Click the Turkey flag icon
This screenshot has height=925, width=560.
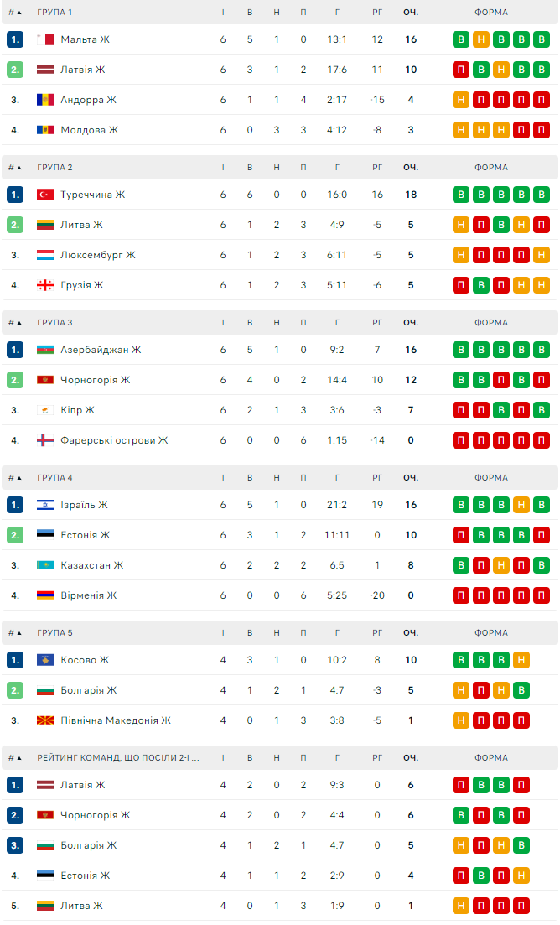45,195
